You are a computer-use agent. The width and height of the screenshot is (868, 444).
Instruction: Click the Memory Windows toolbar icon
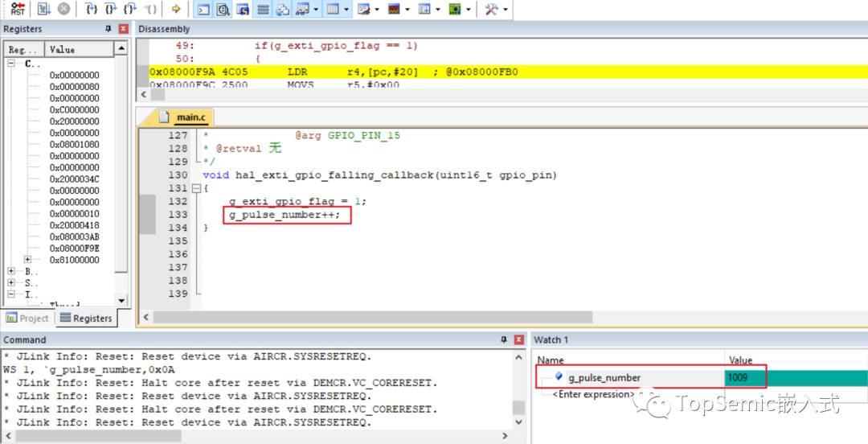coord(333,9)
